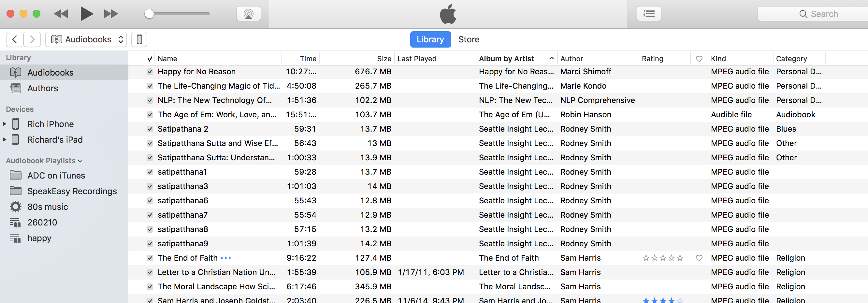Open the Audiobooks media type dropdown
Viewport: 868px width, 303px height.
86,39
